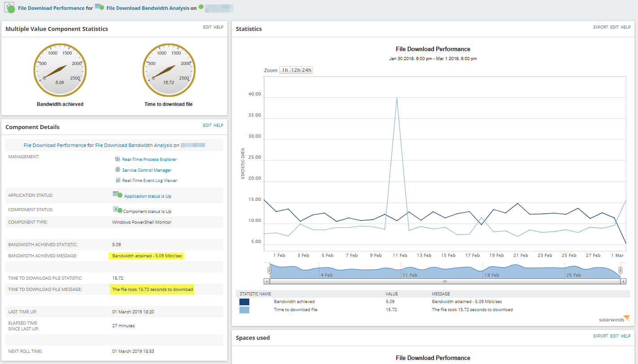
Task: Export the Statistics chart data
Action: click(x=600, y=27)
